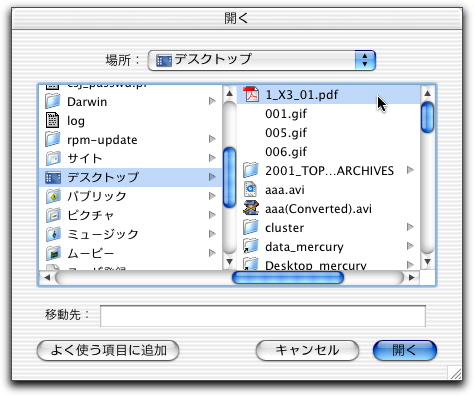Click the 開く open button
The width and height of the screenshot is (474, 396).
[x=404, y=350]
